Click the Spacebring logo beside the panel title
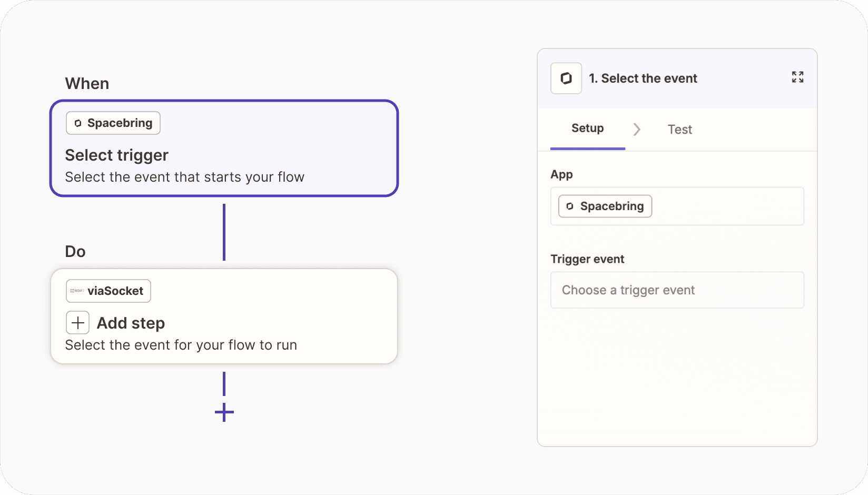Screen dimensions: 868x495 click(566, 78)
